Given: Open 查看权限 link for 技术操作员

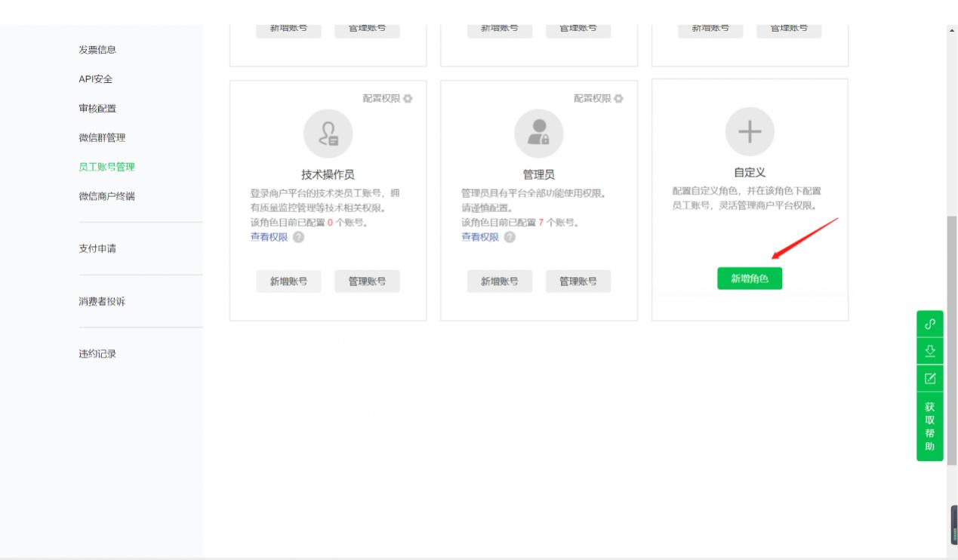Looking at the screenshot, I should (269, 237).
